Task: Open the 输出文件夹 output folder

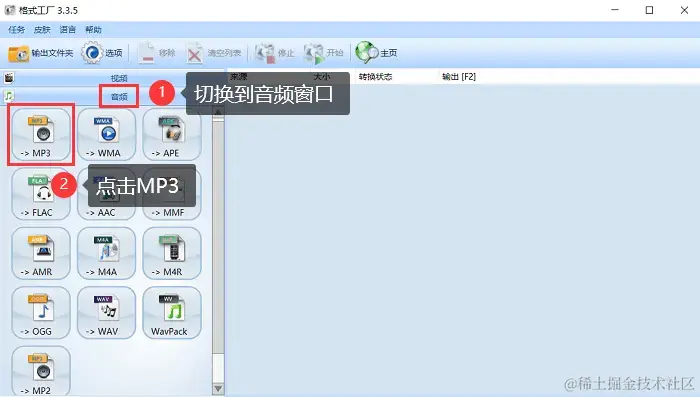Action: (41, 53)
